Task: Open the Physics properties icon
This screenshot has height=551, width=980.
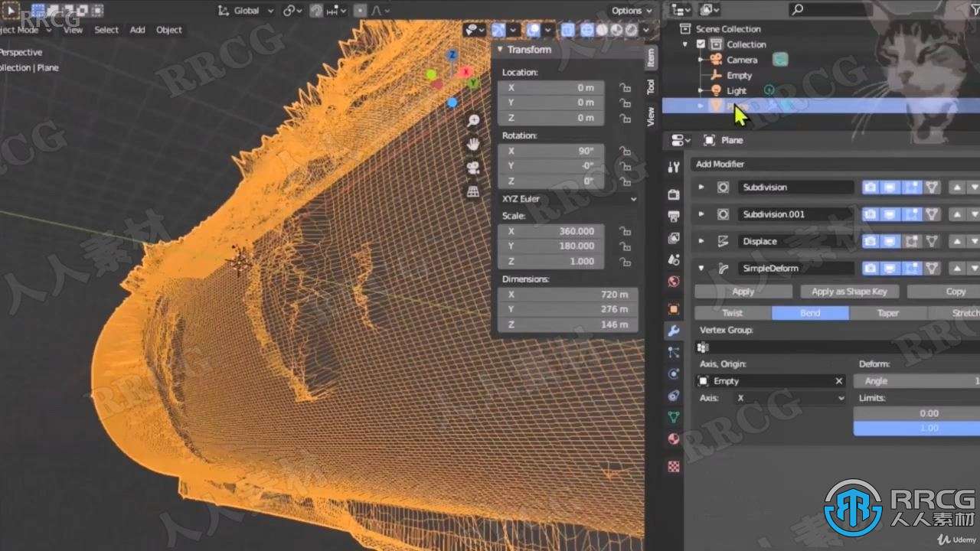Action: [674, 373]
